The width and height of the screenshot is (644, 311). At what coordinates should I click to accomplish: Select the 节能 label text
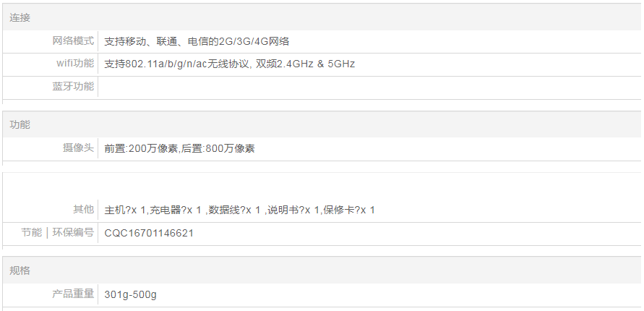32,233
